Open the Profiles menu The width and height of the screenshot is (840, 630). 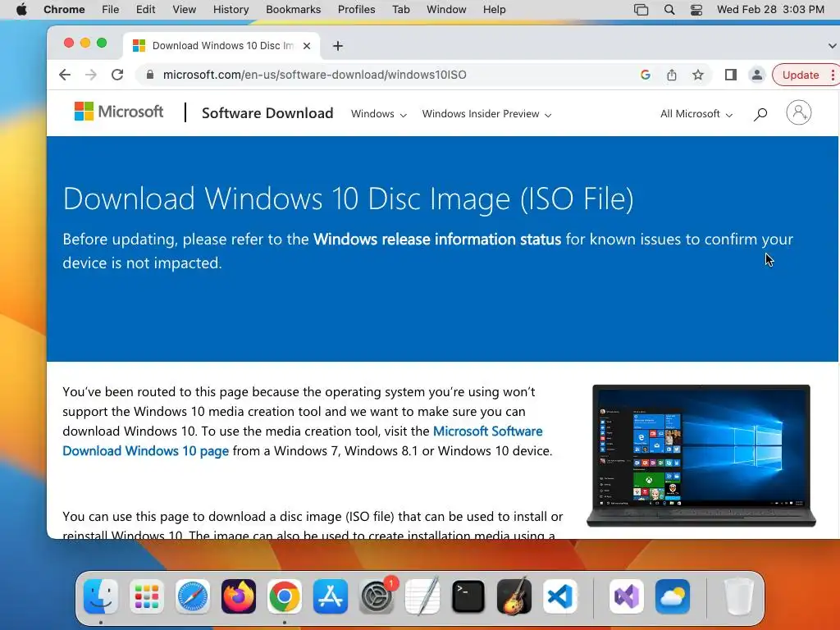pos(356,10)
